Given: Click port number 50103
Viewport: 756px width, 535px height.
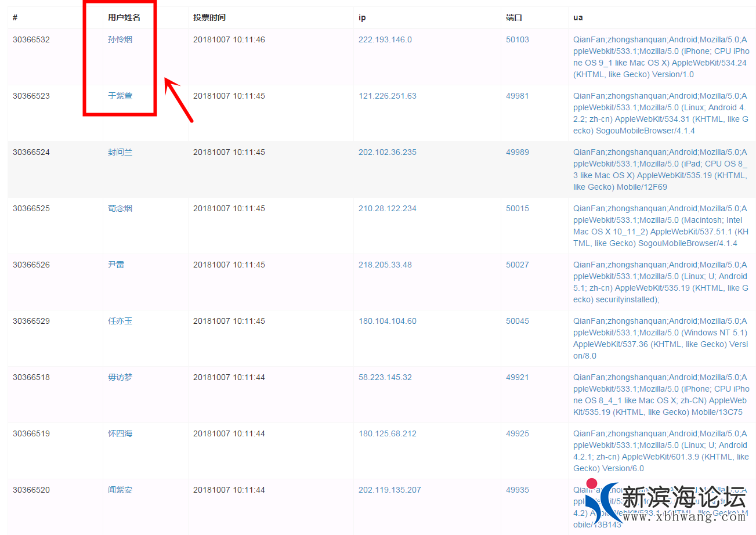Looking at the screenshot, I should click(x=517, y=39).
